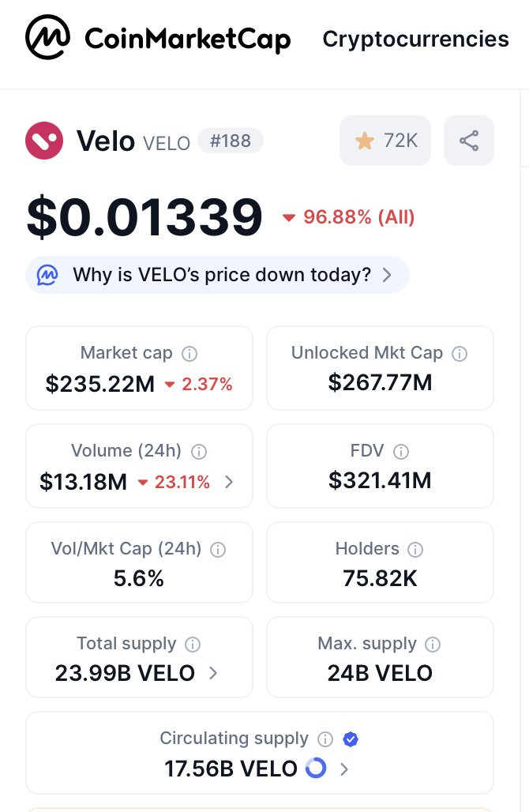Screen dimensions: 529x812
Task: Click the Unlocked Mkt Cap info icon
Action: click(460, 354)
